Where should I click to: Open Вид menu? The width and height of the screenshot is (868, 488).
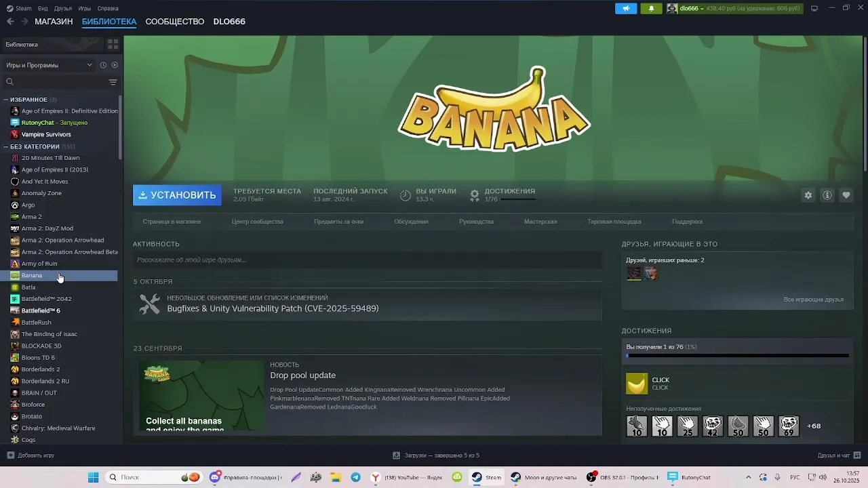pyautogui.click(x=43, y=8)
